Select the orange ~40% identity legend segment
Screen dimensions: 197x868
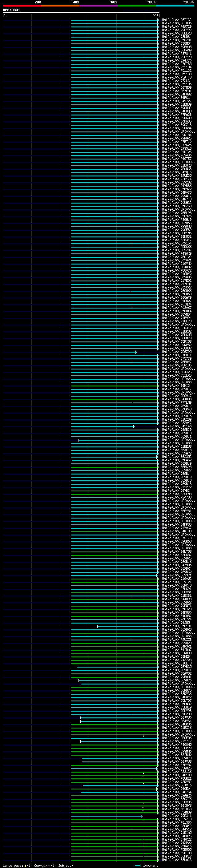60,6
